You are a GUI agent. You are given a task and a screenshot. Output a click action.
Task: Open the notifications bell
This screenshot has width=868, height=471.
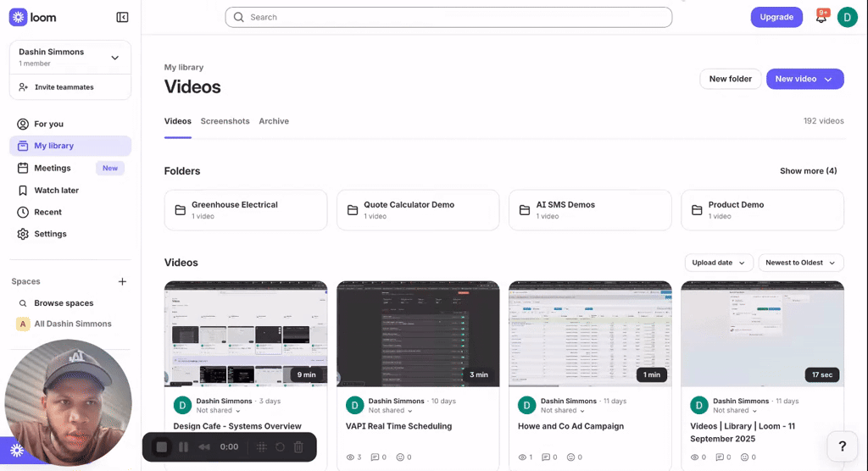click(x=821, y=17)
